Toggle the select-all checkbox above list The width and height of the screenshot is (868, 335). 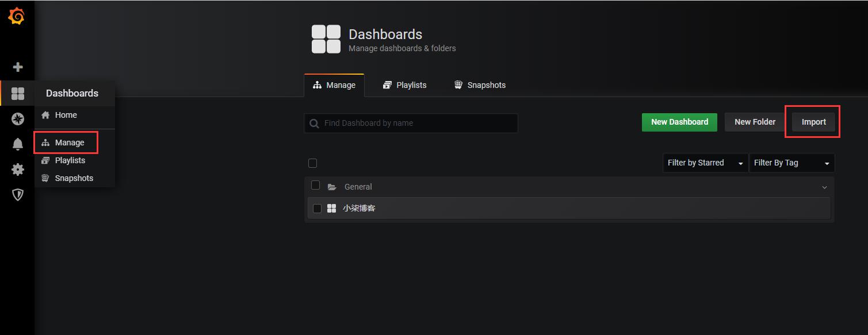click(x=312, y=163)
